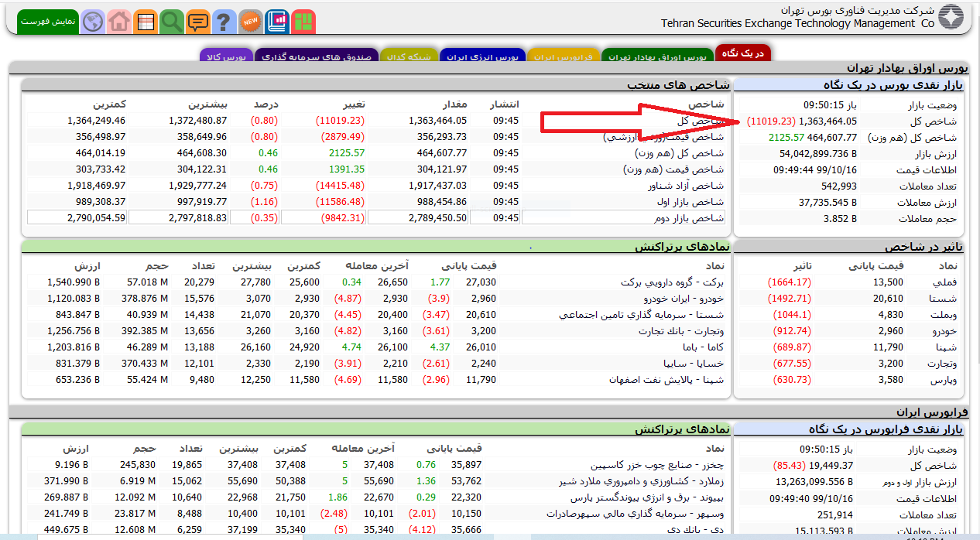Switch to the فرابورس ایران tab
Image resolution: width=980 pixels, height=540 pixels.
(x=564, y=56)
